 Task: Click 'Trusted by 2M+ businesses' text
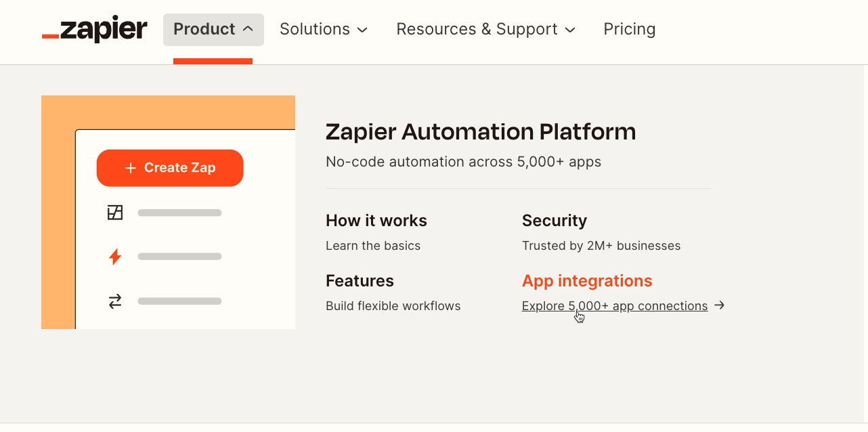pos(601,246)
